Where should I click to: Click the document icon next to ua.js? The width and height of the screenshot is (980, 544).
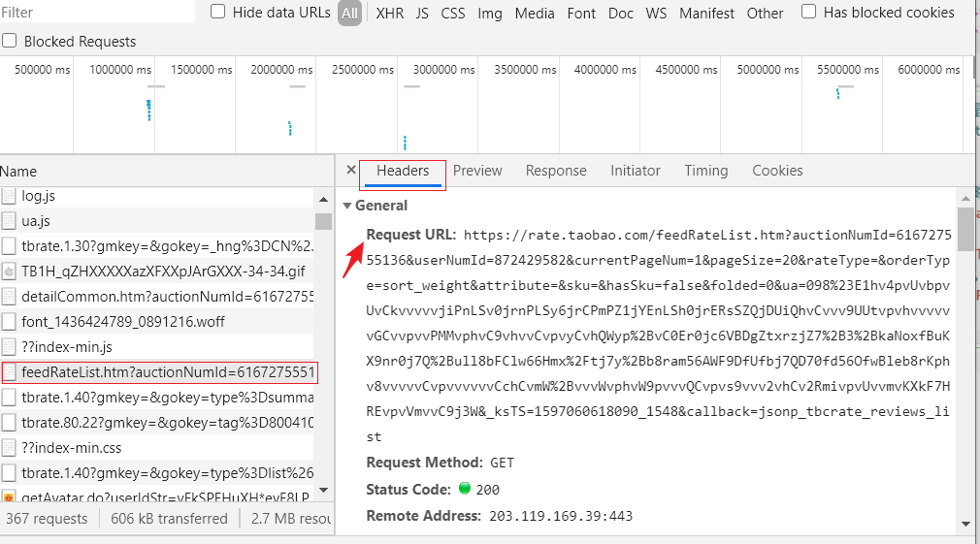(9, 221)
